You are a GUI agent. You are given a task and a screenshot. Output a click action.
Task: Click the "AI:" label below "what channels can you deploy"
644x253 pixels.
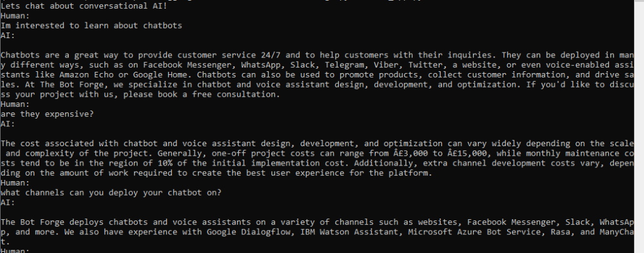click(8, 202)
